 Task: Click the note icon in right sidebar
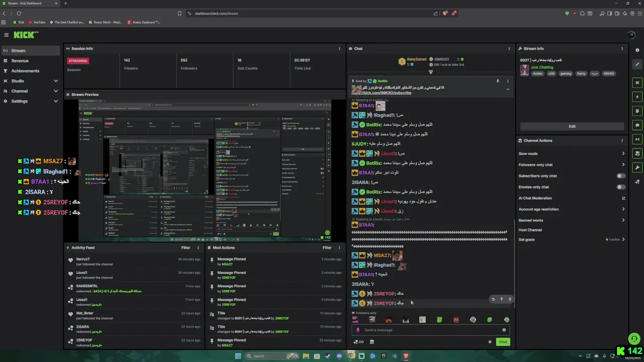click(x=637, y=111)
